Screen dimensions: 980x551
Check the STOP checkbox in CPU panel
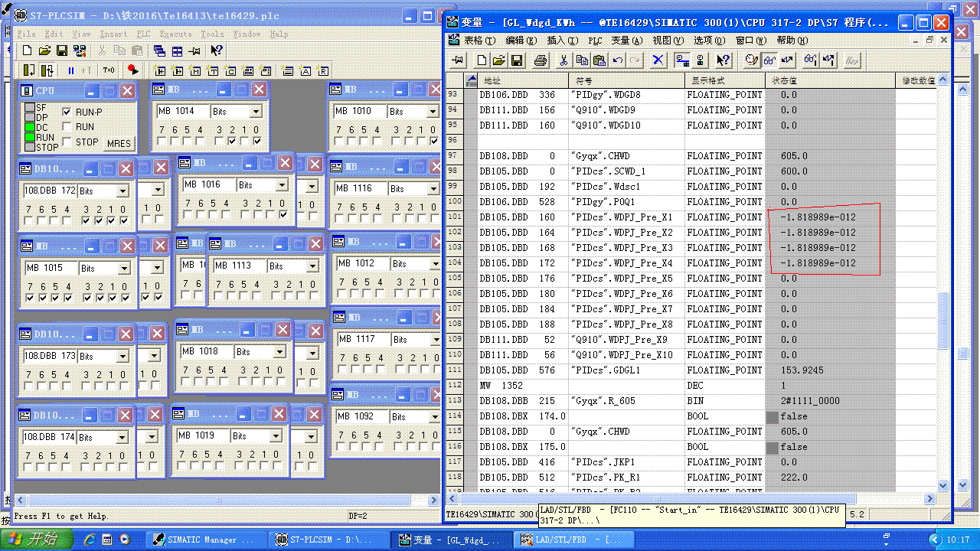click(x=67, y=142)
